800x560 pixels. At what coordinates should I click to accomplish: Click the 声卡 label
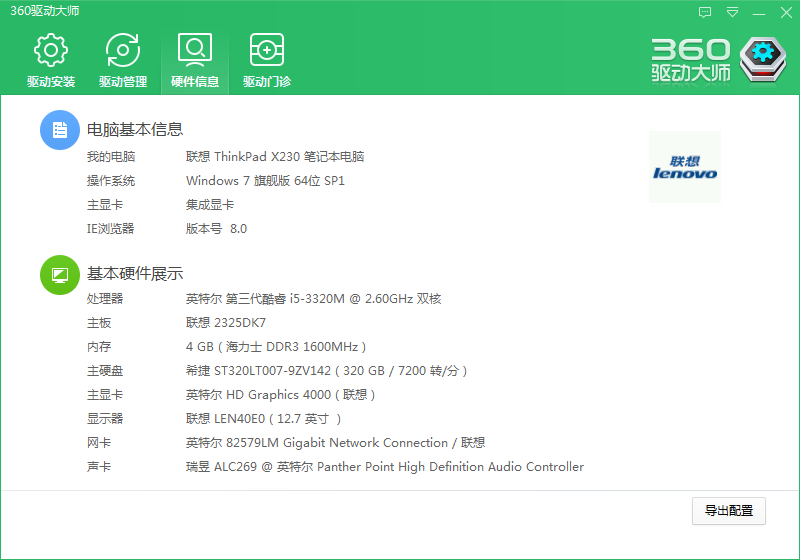(99, 467)
